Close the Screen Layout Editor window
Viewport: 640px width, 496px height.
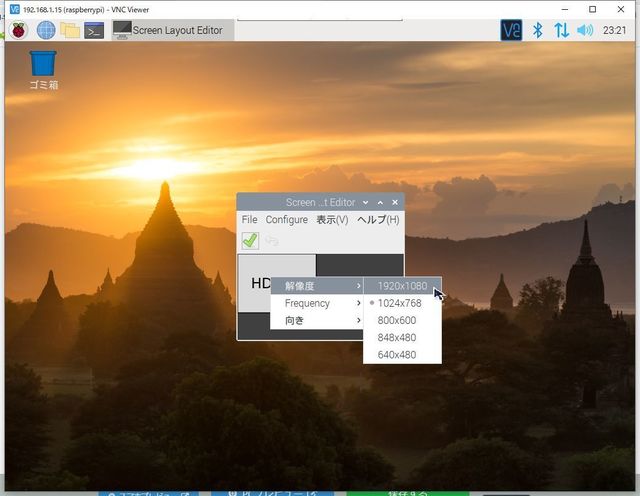coord(395,202)
